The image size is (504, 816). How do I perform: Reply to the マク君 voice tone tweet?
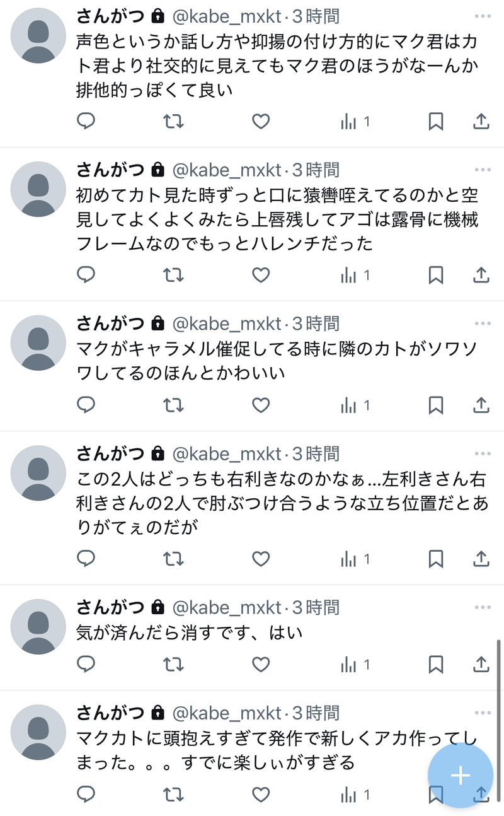point(86,121)
